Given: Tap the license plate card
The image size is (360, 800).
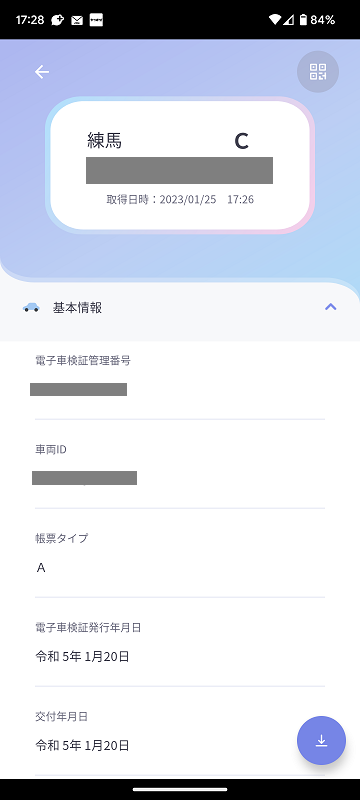Looking at the screenshot, I should tap(180, 165).
